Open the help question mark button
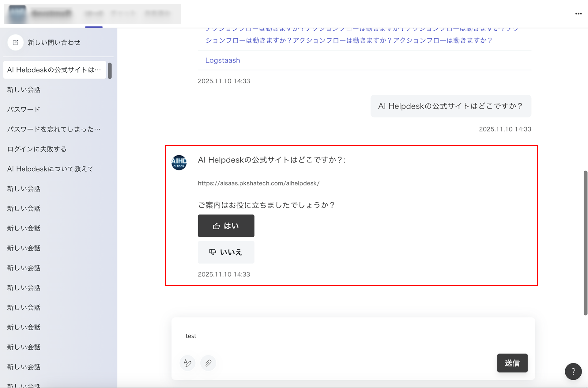 (573, 371)
